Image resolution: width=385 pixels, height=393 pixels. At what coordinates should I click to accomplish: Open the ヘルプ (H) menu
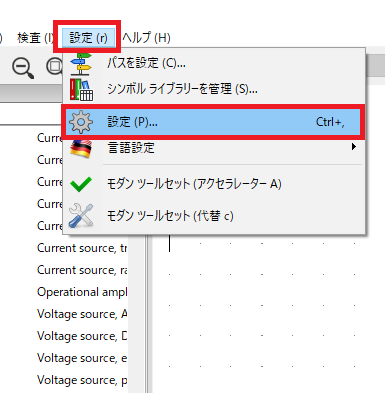[146, 38]
